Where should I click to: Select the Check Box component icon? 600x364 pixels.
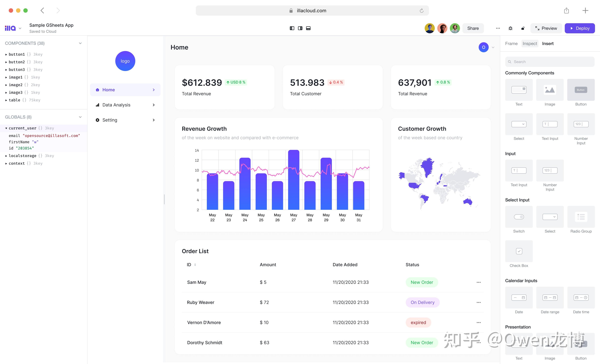pos(519,251)
